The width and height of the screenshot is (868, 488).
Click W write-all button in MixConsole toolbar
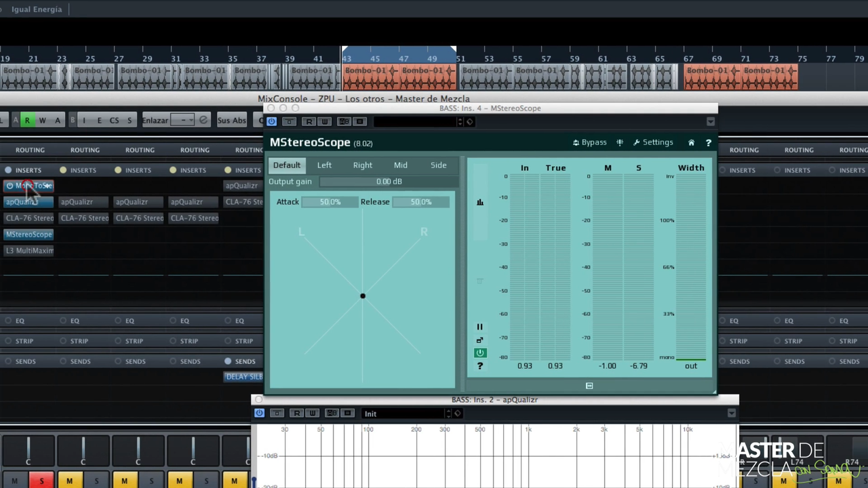pyautogui.click(x=42, y=121)
